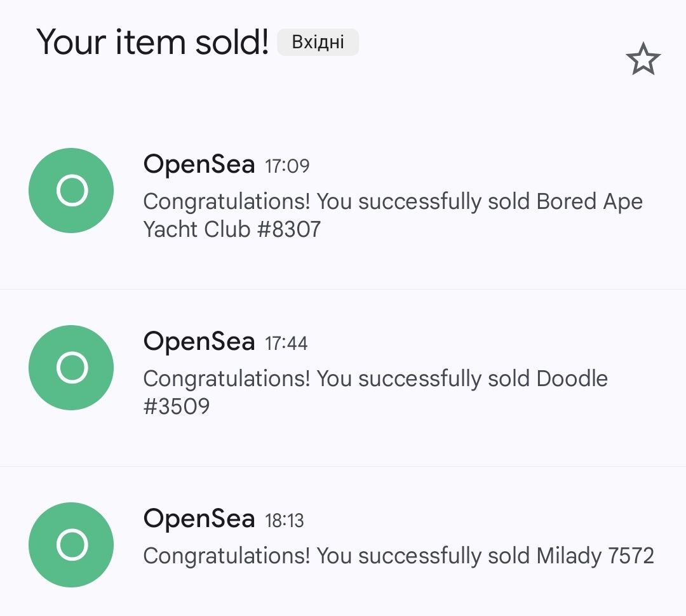The width and height of the screenshot is (686, 616).
Task: Open OpenSea avatar on 17:09 message
Action: click(71, 191)
